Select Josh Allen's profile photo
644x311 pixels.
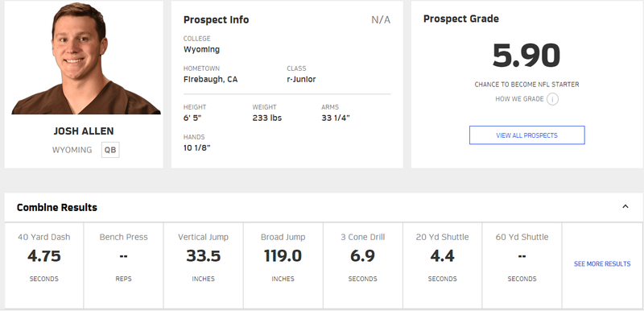(86, 58)
